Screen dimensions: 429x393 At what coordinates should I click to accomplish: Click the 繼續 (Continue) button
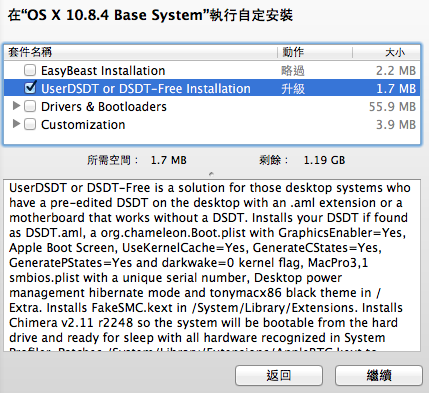[x=379, y=376]
